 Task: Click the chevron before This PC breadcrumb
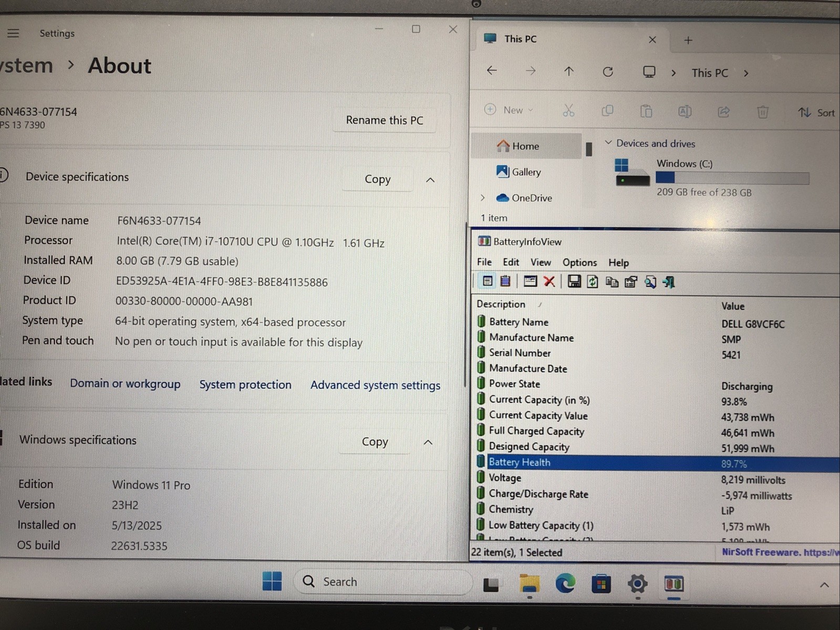click(x=673, y=73)
